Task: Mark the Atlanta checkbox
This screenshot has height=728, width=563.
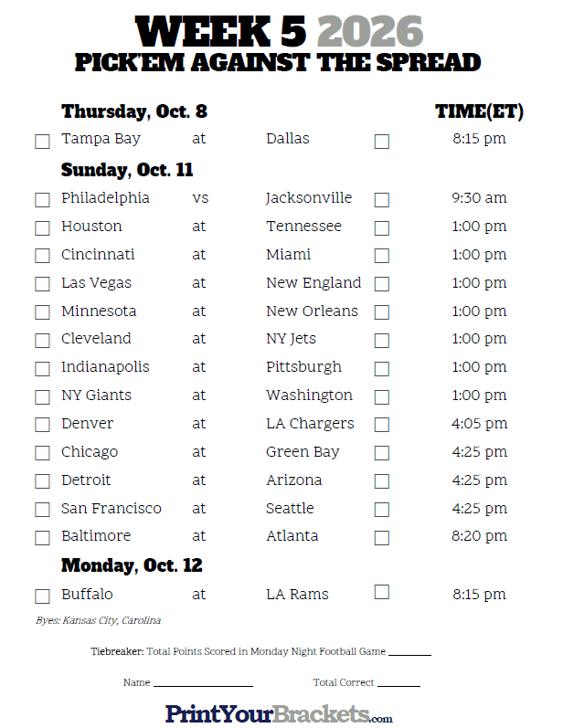Action: point(382,538)
